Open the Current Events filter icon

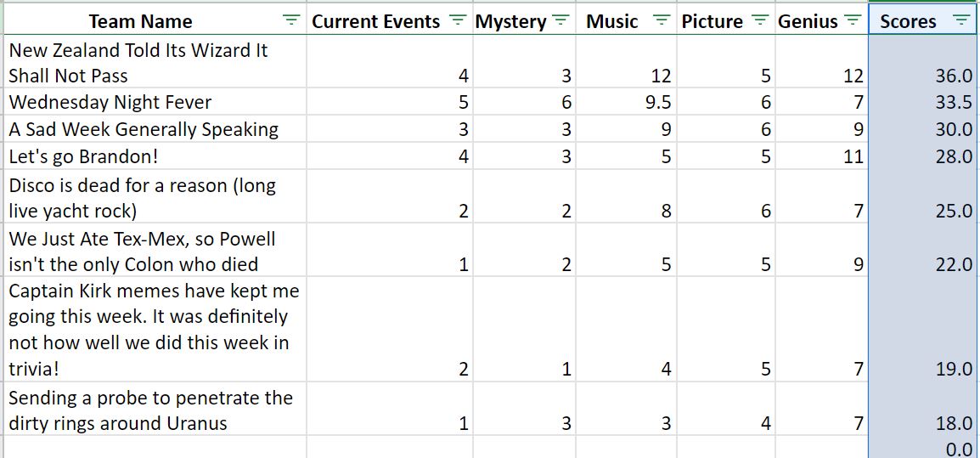(458, 20)
